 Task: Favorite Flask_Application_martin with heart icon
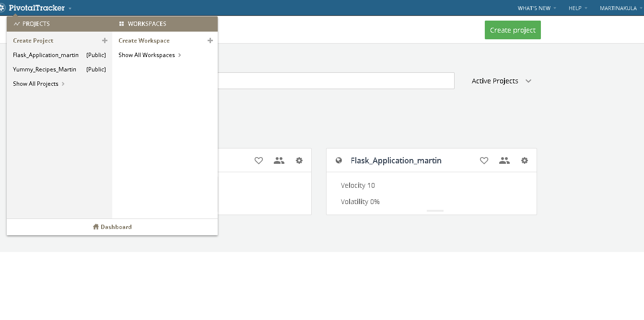pyautogui.click(x=484, y=160)
